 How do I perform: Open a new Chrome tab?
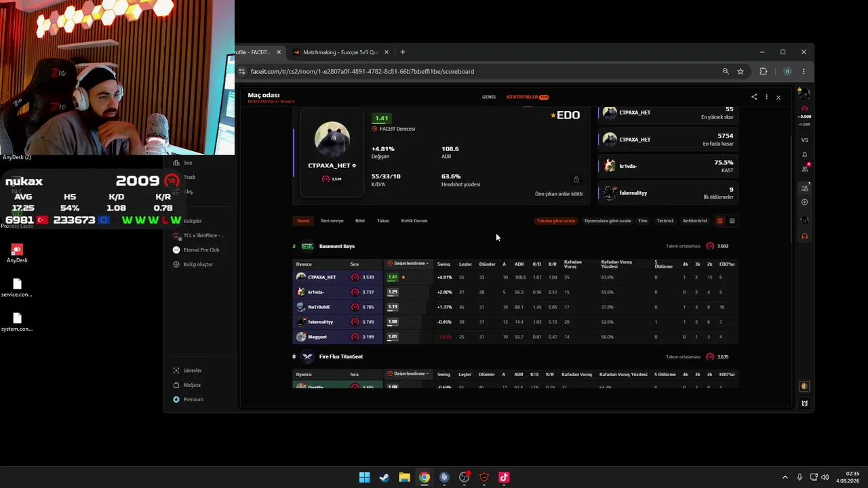(403, 52)
